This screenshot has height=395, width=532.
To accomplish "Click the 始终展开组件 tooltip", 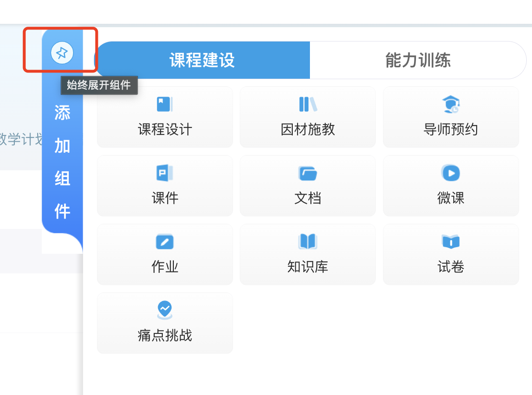I will 99,85.
